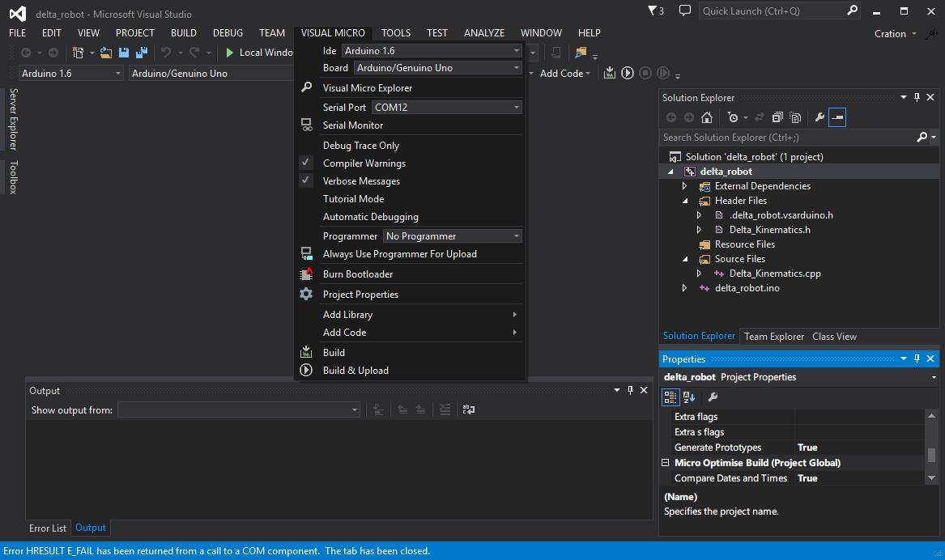Open the feedback speech bubble icon

click(684, 11)
